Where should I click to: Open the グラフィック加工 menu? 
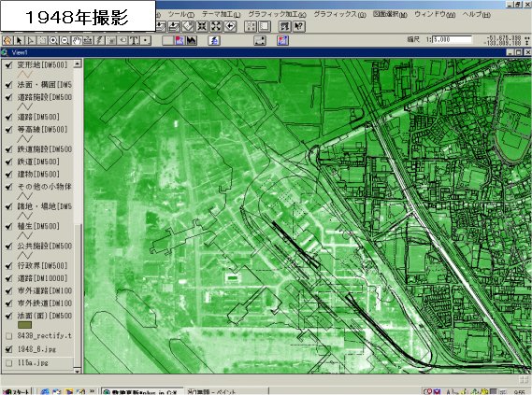(277, 15)
